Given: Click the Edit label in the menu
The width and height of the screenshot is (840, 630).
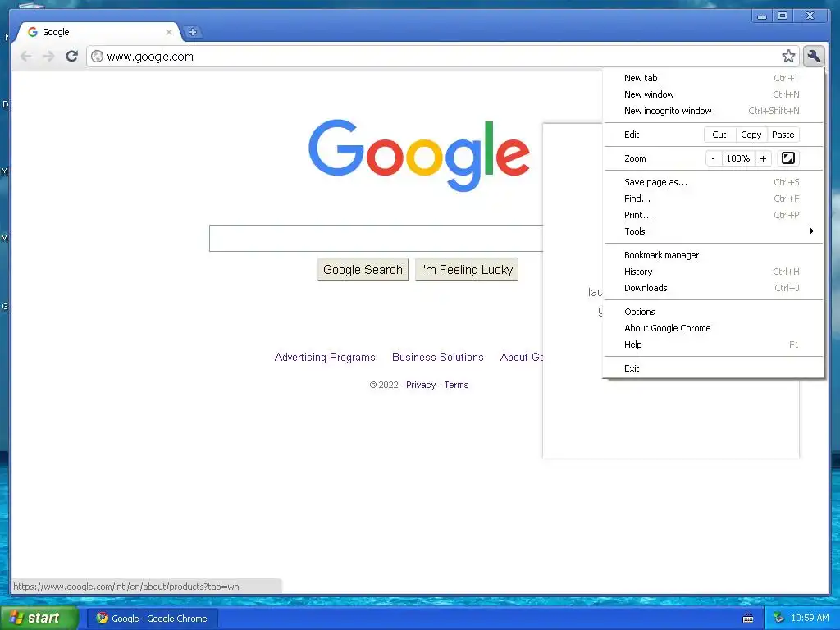Looking at the screenshot, I should [632, 135].
